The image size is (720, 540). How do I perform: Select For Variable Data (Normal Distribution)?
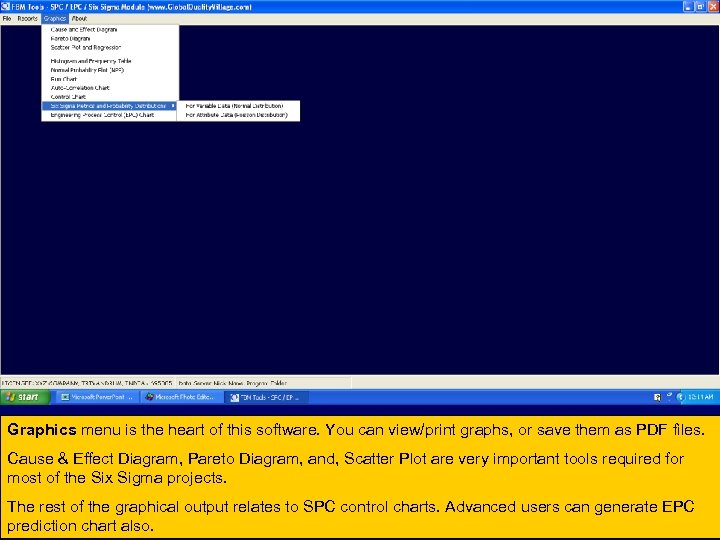(x=238, y=106)
